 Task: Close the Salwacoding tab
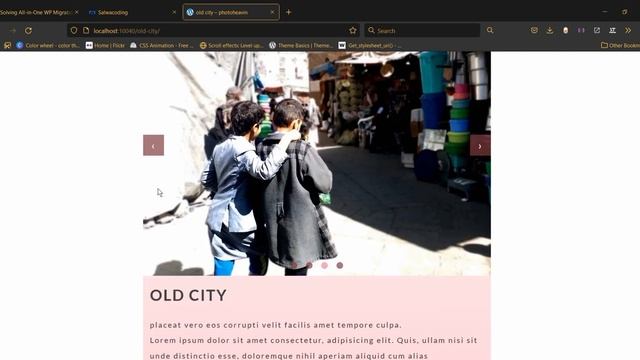tap(174, 12)
